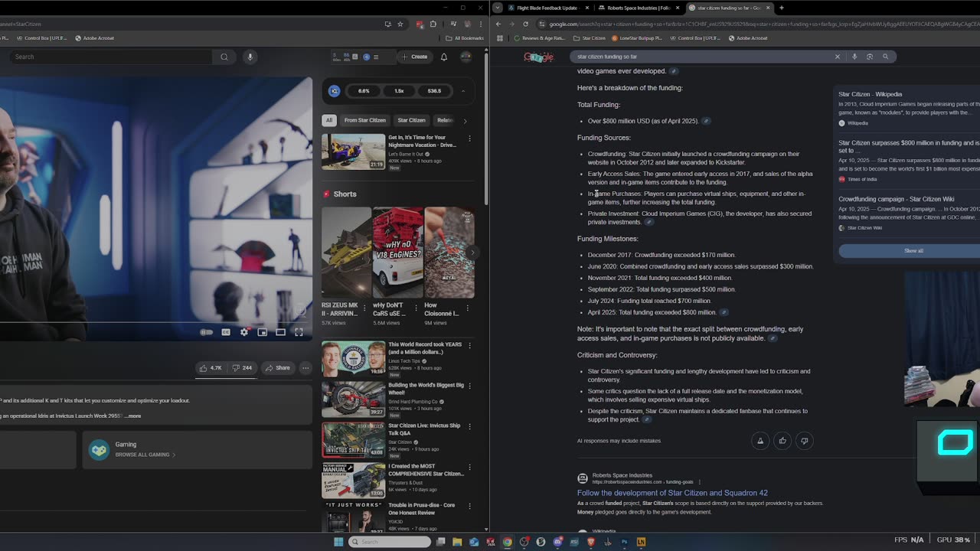Reload the Google results page
Screen dimensions: 980x551
[525, 24]
